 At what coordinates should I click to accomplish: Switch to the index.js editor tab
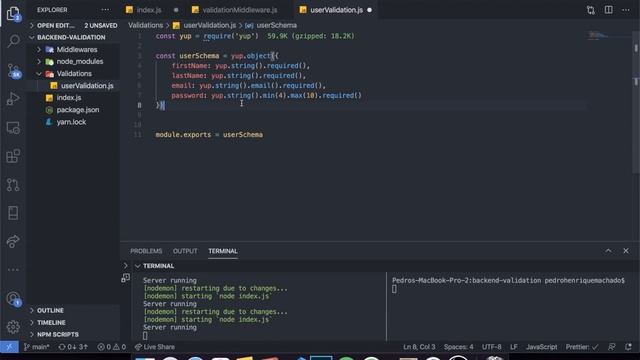pos(149,10)
